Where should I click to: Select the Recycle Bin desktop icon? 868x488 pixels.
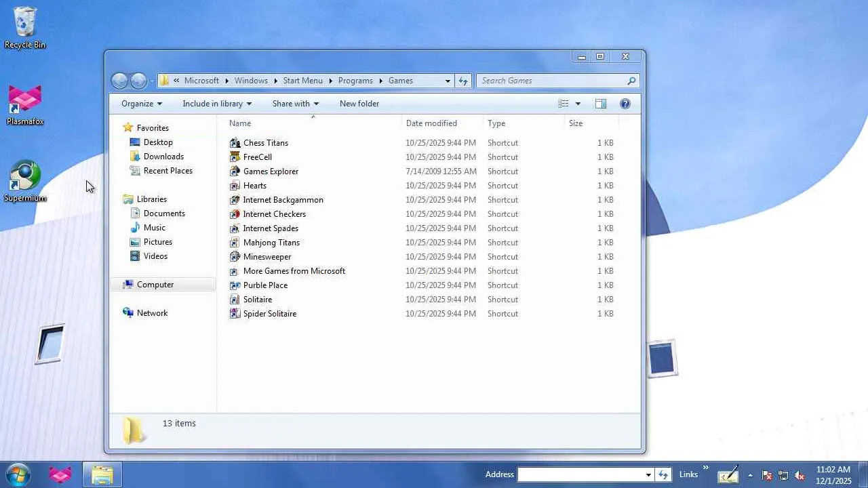[x=25, y=28]
